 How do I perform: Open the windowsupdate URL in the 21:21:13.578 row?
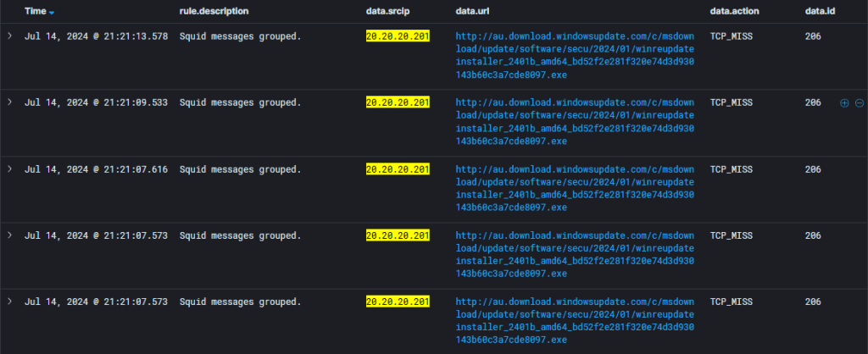pyautogui.click(x=575, y=56)
